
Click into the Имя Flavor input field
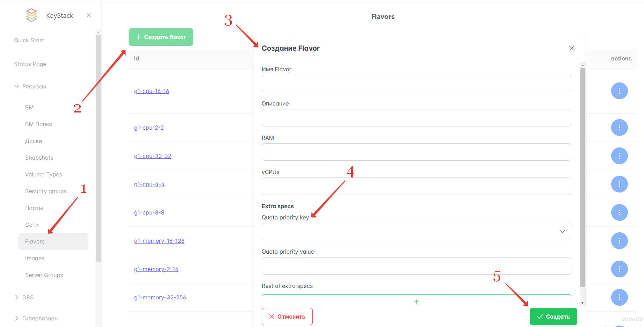[416, 83]
